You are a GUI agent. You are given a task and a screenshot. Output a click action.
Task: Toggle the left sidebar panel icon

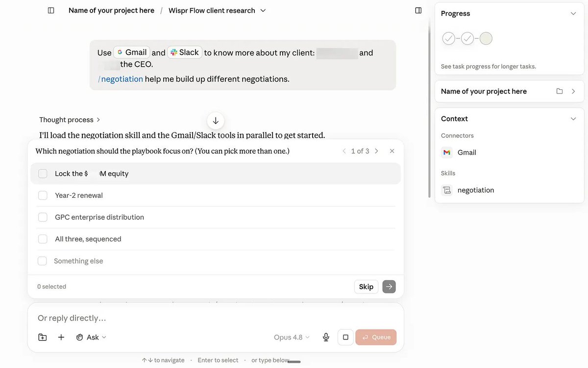[x=51, y=10]
